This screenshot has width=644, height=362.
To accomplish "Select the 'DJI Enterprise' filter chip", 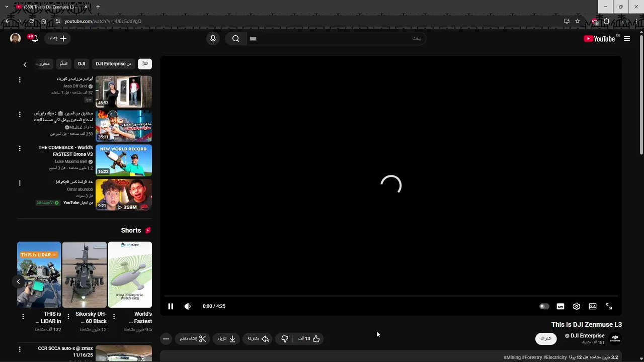I will (x=113, y=64).
